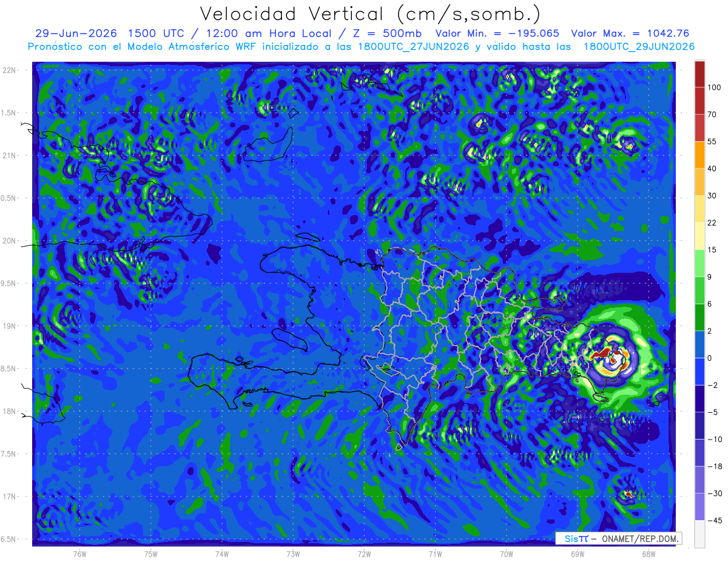Image resolution: width=728 pixels, height=562 pixels.
Task: Click the "72W" longitude label
Action: 364,554
